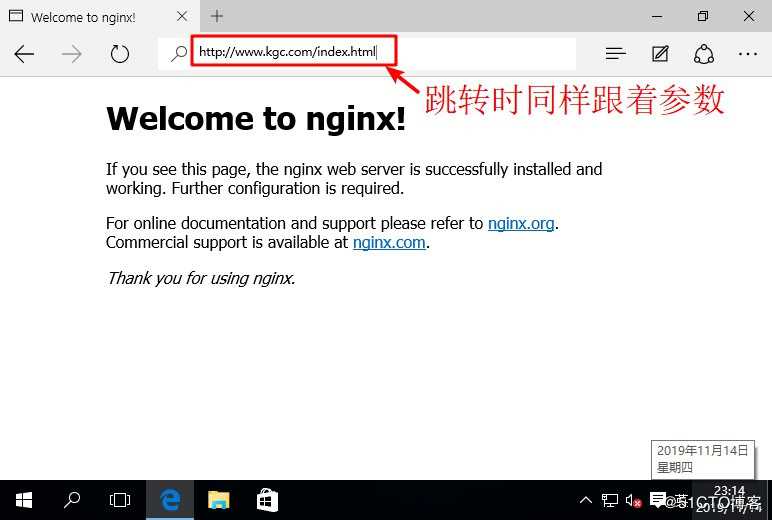This screenshot has width=772, height=520.
Task: Click the Edge browser taskbar icon
Action: point(170,500)
